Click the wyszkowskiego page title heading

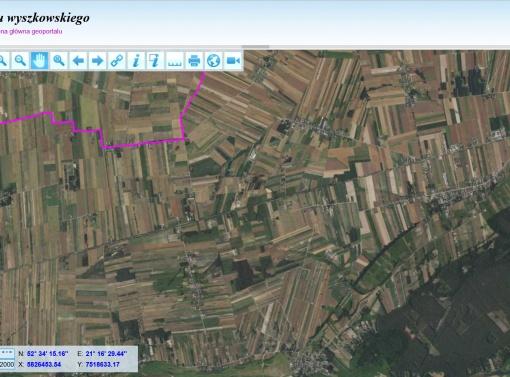(x=45, y=18)
